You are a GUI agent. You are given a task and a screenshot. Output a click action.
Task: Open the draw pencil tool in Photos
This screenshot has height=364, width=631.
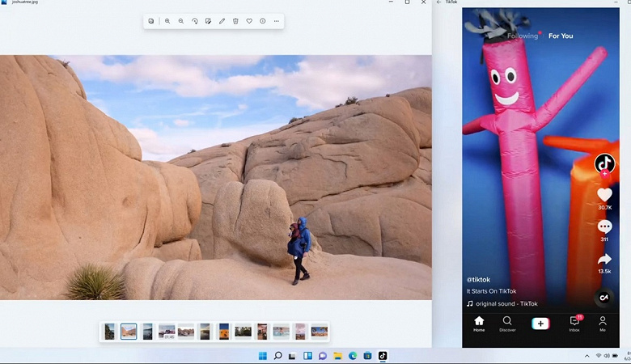[222, 21]
